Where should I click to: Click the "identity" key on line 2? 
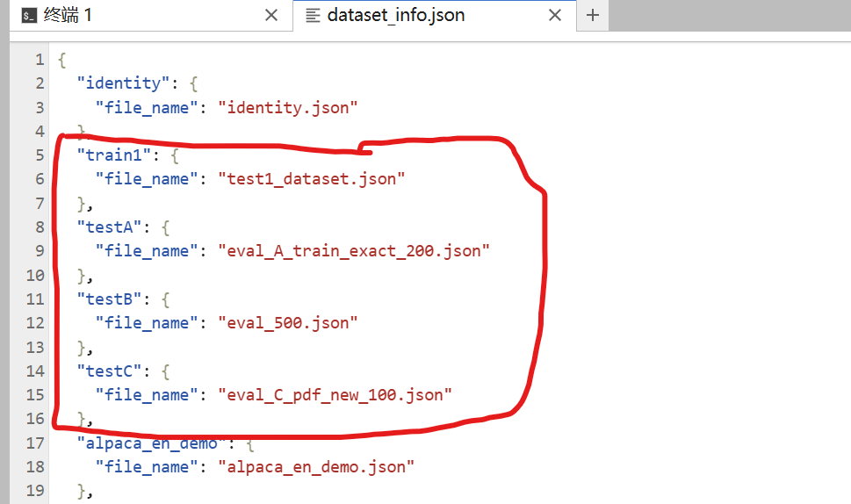tap(124, 83)
